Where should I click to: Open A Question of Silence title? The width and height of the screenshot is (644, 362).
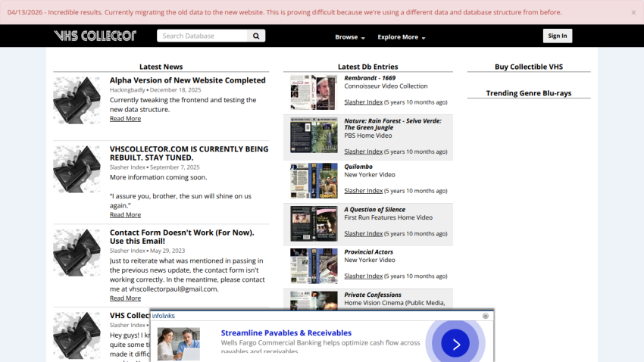coord(374,209)
